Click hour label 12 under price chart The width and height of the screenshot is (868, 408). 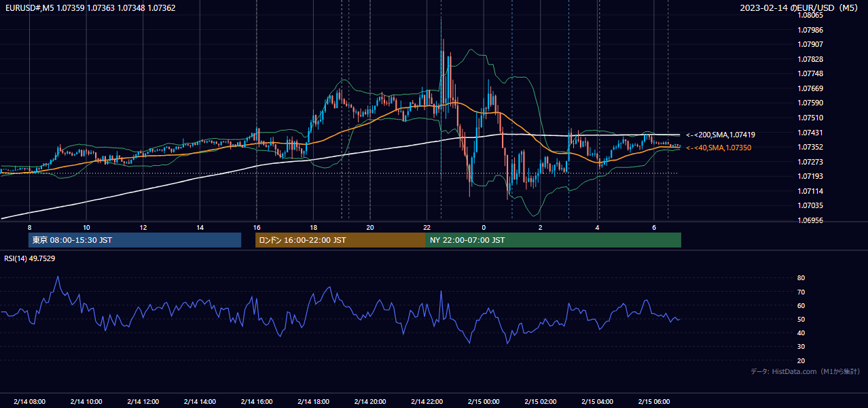point(143,227)
